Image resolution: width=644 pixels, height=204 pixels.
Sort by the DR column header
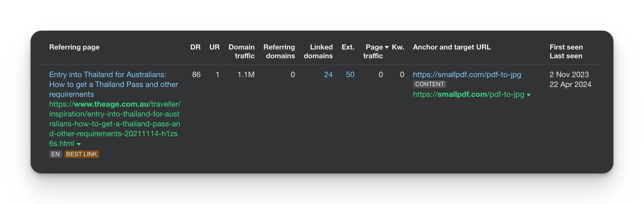pyautogui.click(x=195, y=47)
